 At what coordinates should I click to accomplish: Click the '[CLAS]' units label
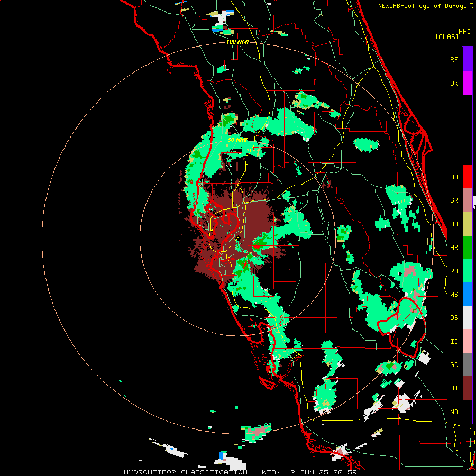pyautogui.click(x=447, y=37)
